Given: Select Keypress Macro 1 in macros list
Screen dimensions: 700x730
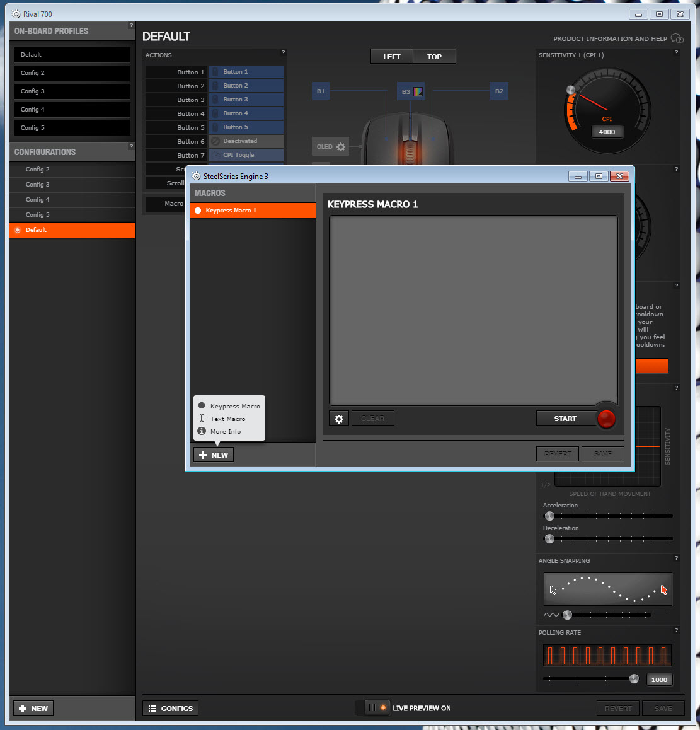Looking at the screenshot, I should pyautogui.click(x=253, y=211).
